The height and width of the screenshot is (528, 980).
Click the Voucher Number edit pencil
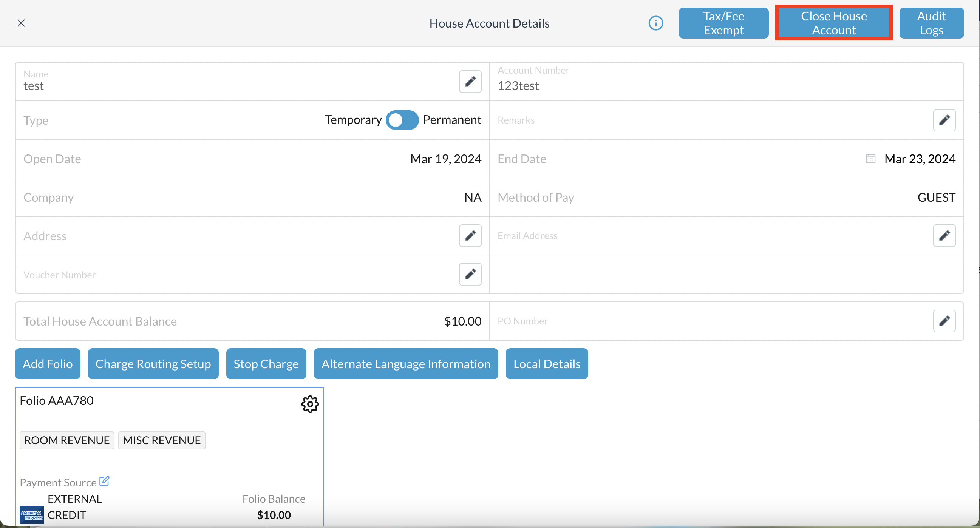(x=470, y=274)
